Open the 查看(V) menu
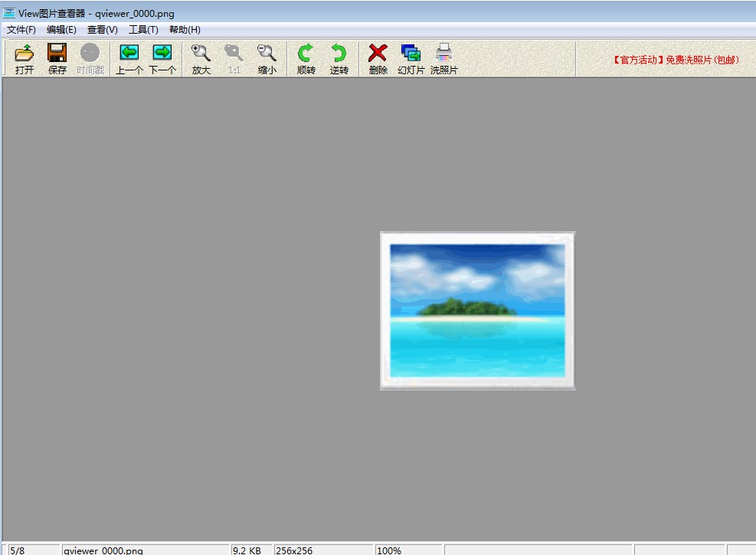Screen dimensions: 756x555 pos(102,29)
